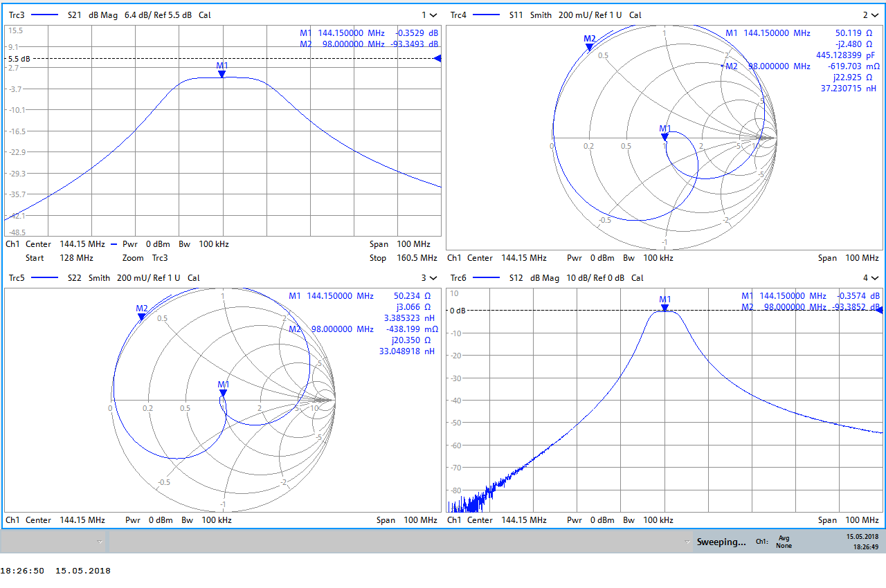Click 'Stop 160.5 MHz' in diagram 1
This screenshot has width=886, height=588.
point(403,258)
